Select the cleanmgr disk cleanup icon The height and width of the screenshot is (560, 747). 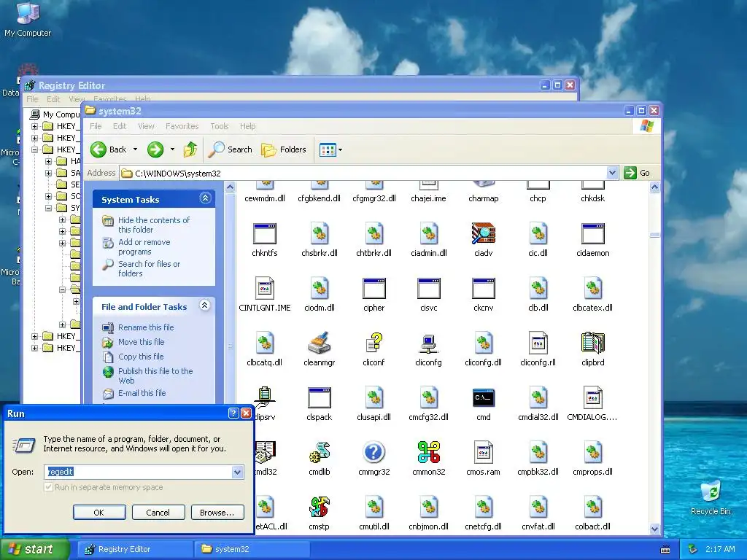pyautogui.click(x=320, y=343)
